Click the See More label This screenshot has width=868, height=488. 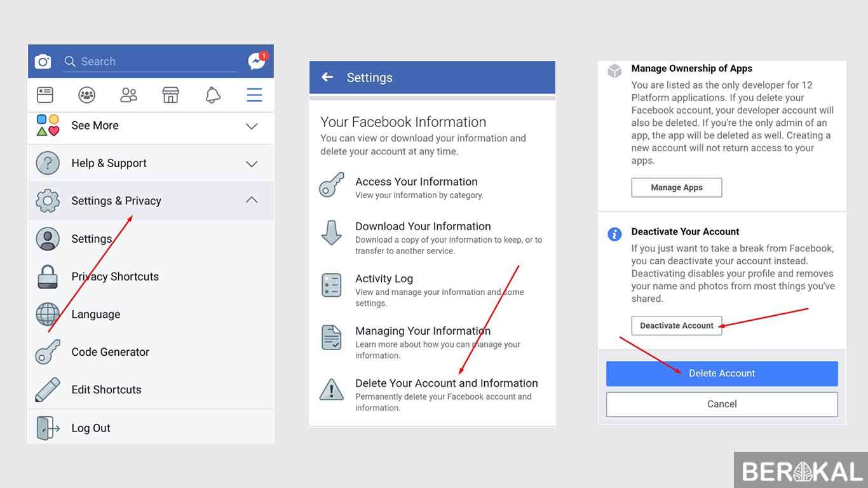95,126
